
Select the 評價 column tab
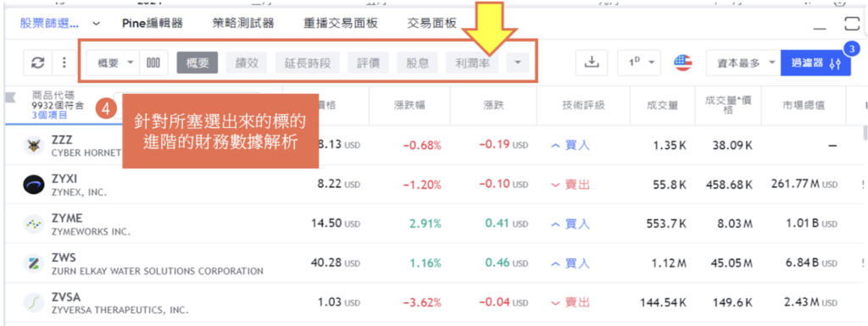pos(368,63)
